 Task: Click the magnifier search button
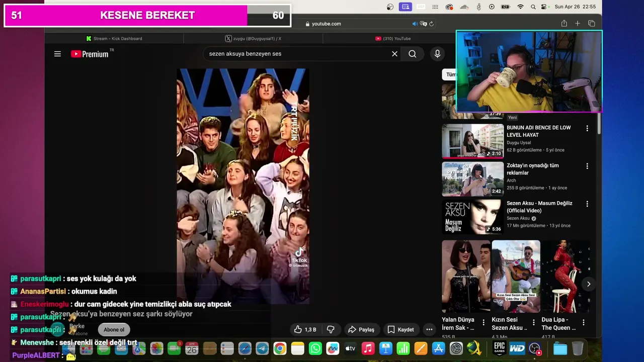click(x=412, y=54)
